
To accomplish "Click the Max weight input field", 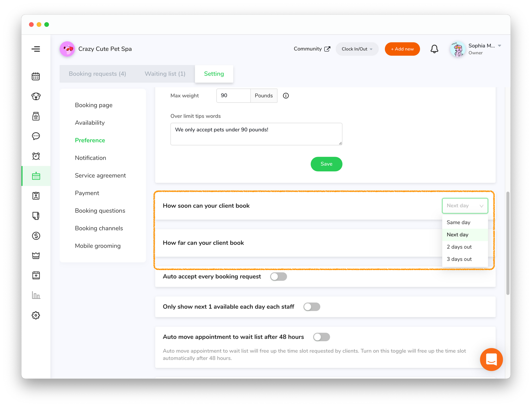I will pyautogui.click(x=233, y=96).
